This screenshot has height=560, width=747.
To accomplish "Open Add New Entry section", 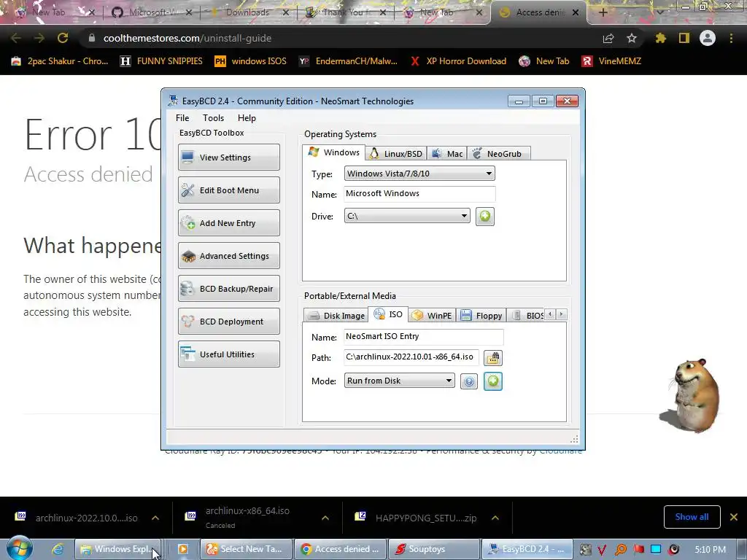I will (x=228, y=223).
